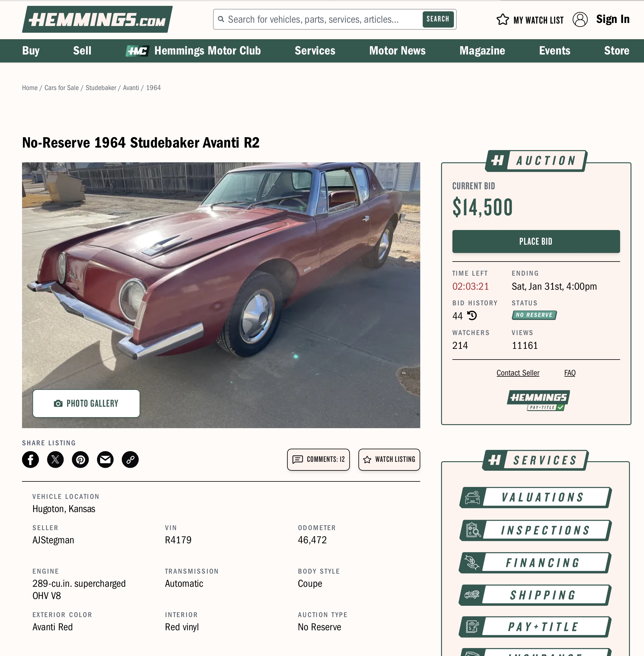The image size is (644, 656).
Task: Copy listing link icon
Action: (130, 459)
